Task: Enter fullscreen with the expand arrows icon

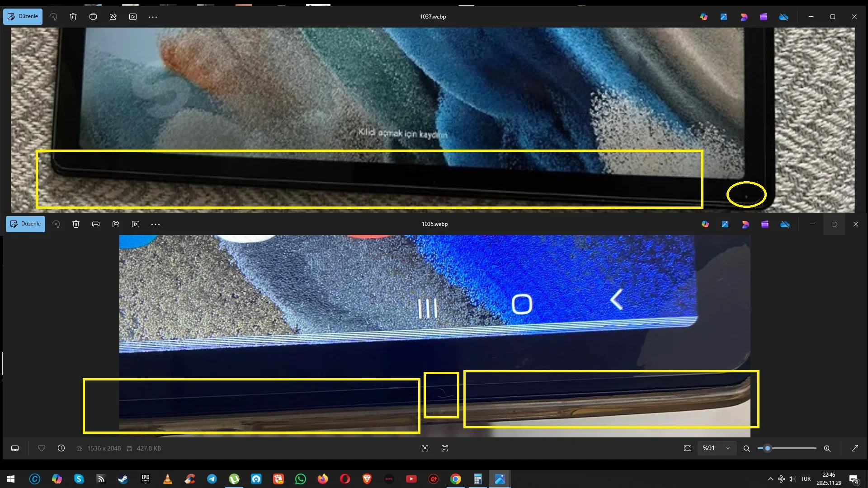Action: (x=854, y=448)
